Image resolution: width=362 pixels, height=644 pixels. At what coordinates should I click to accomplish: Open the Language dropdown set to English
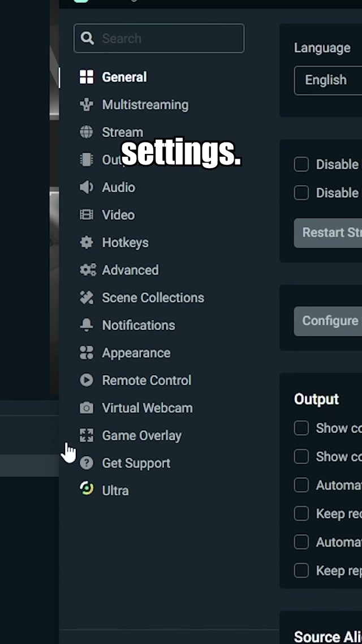click(329, 80)
